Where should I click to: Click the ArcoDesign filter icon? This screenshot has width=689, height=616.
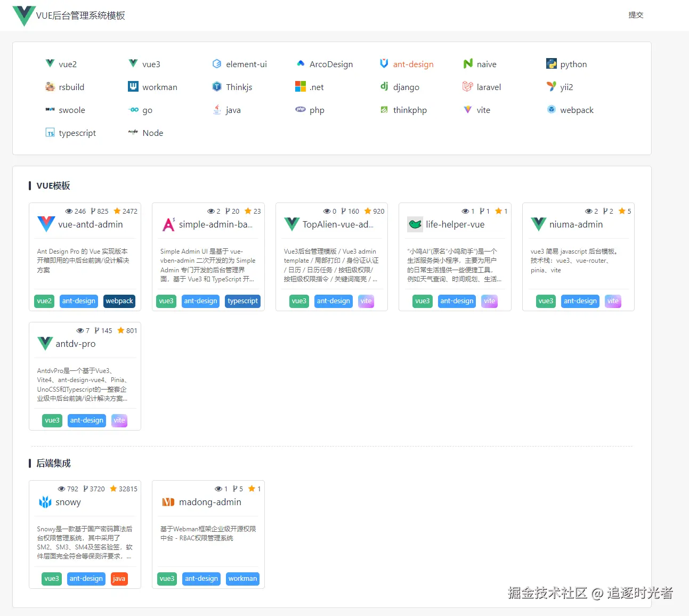pos(301,64)
